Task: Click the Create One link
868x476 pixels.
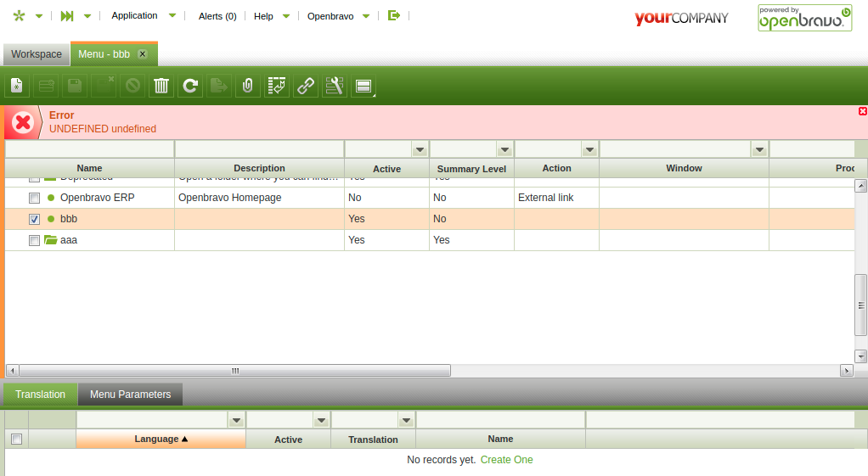Action: coord(506,459)
